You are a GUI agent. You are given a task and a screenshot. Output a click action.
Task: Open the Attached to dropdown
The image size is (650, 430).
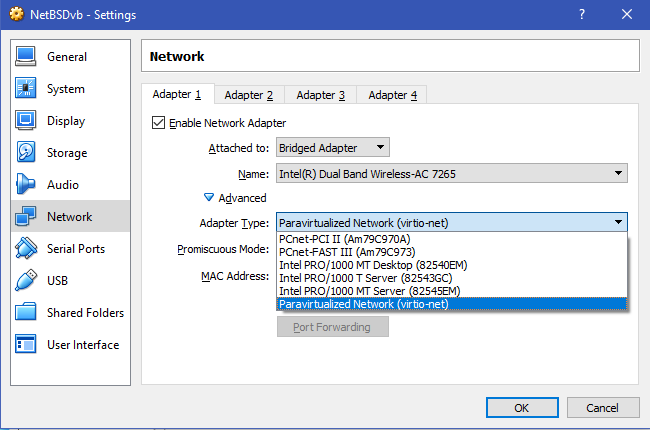coord(332,148)
